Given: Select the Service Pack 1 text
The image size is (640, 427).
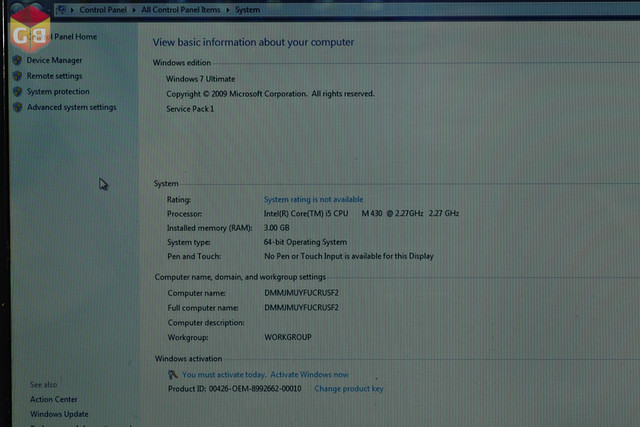Looking at the screenshot, I should coord(190,109).
